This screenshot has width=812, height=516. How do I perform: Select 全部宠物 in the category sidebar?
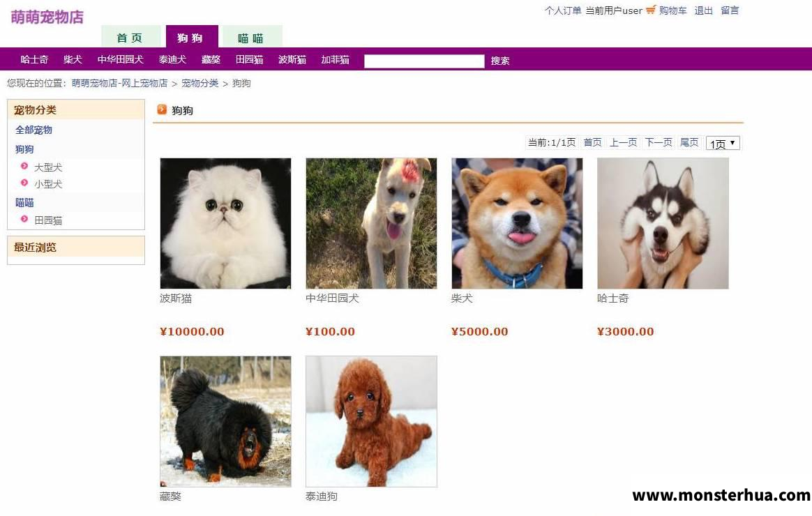(x=33, y=130)
